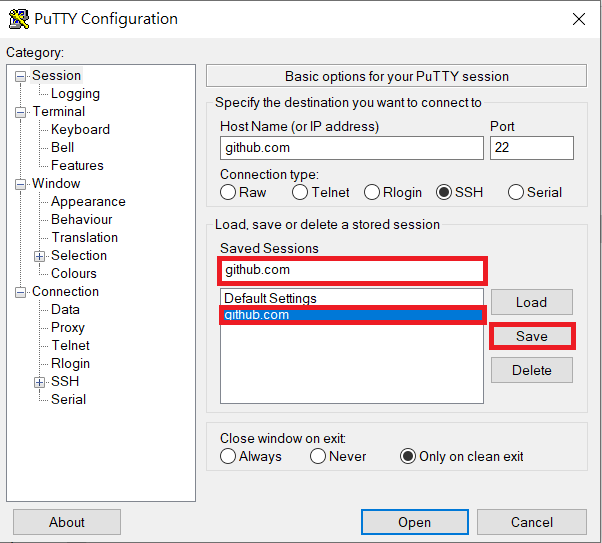
Task: Collapse the Terminal category node
Action: click(20, 113)
